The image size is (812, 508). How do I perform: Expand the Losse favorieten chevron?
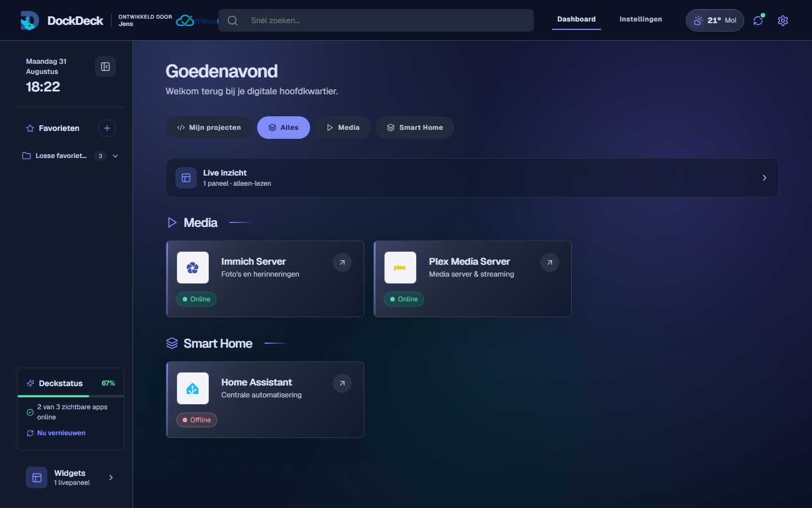[116, 156]
